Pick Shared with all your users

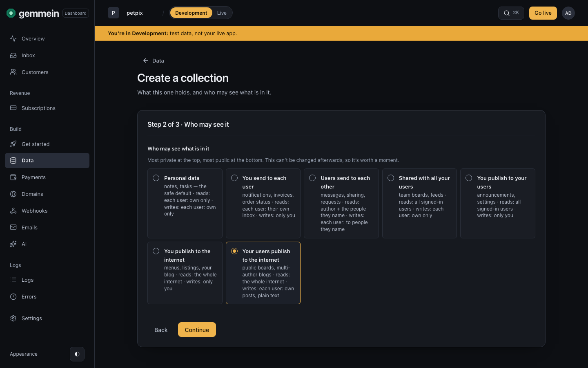pyautogui.click(x=419, y=203)
